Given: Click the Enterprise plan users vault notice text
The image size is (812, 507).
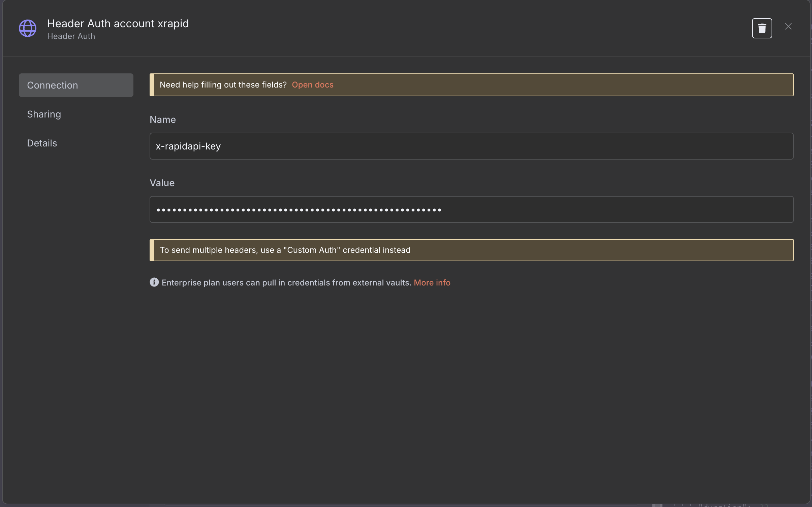Looking at the screenshot, I should pyautogui.click(x=286, y=282).
